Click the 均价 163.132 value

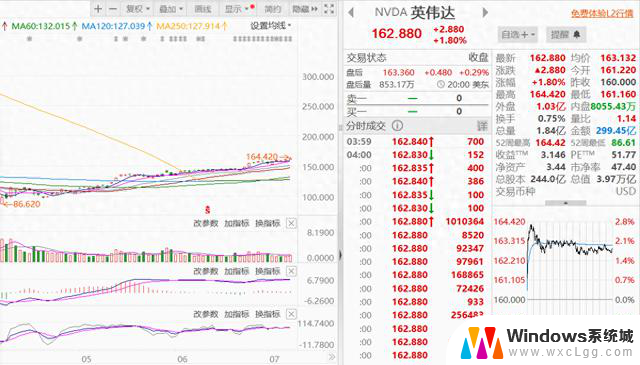(x=618, y=58)
